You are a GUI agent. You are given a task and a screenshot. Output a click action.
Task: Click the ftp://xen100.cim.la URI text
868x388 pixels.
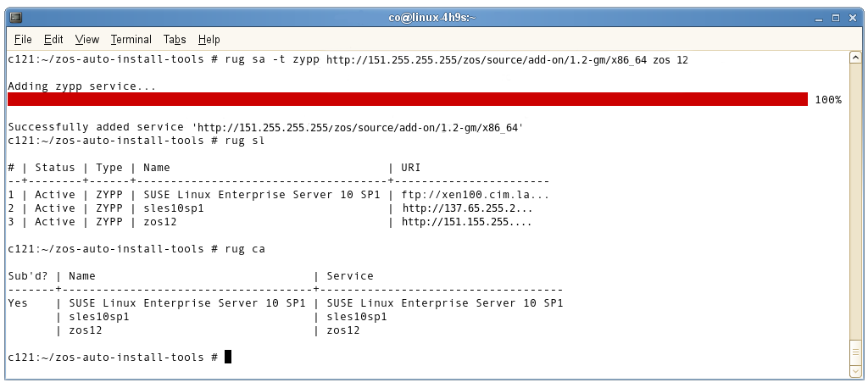(x=476, y=195)
